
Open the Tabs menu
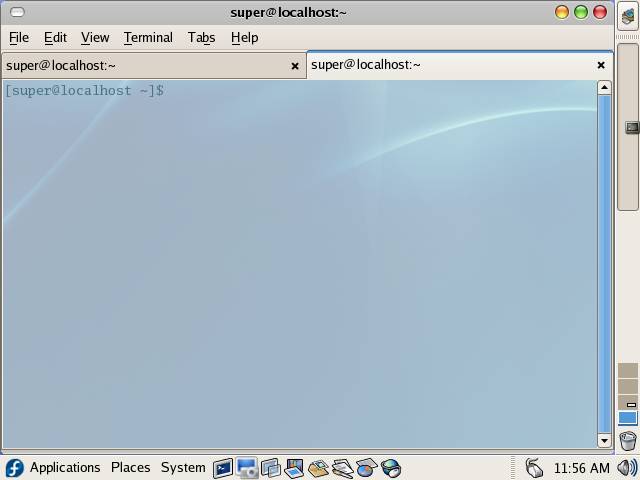click(x=201, y=37)
